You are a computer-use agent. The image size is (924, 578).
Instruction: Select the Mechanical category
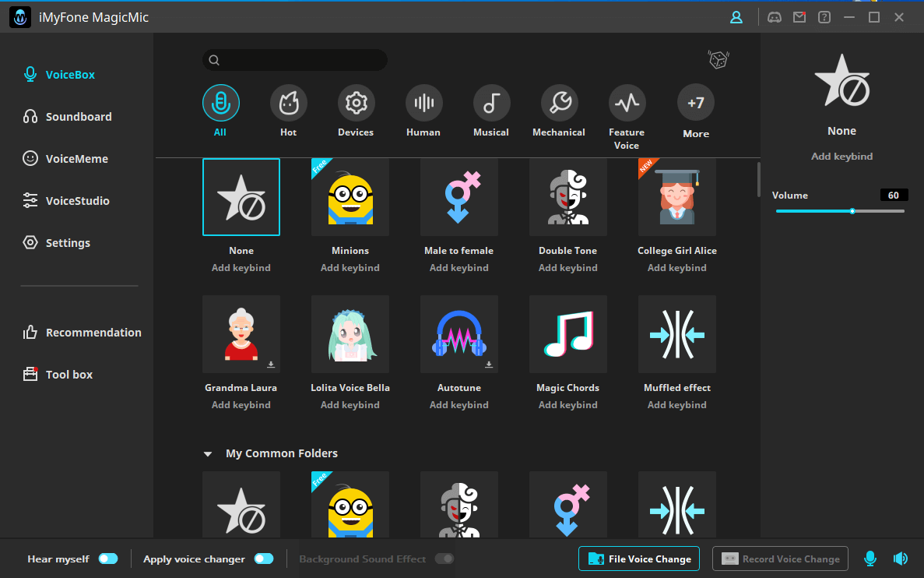point(559,111)
